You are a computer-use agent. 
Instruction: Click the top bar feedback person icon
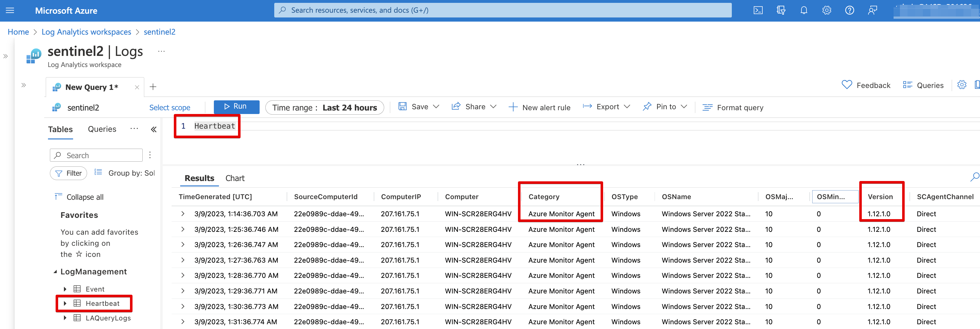[872, 10]
